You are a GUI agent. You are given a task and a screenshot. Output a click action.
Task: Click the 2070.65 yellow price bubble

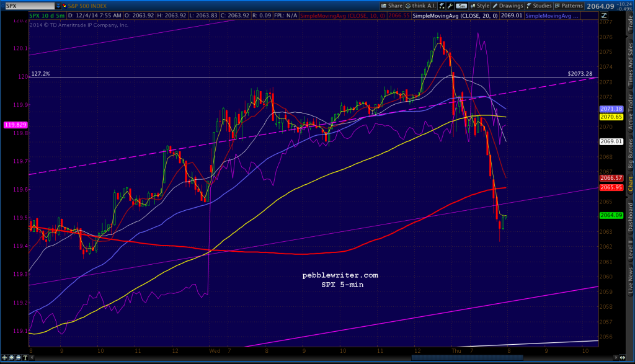pos(611,117)
